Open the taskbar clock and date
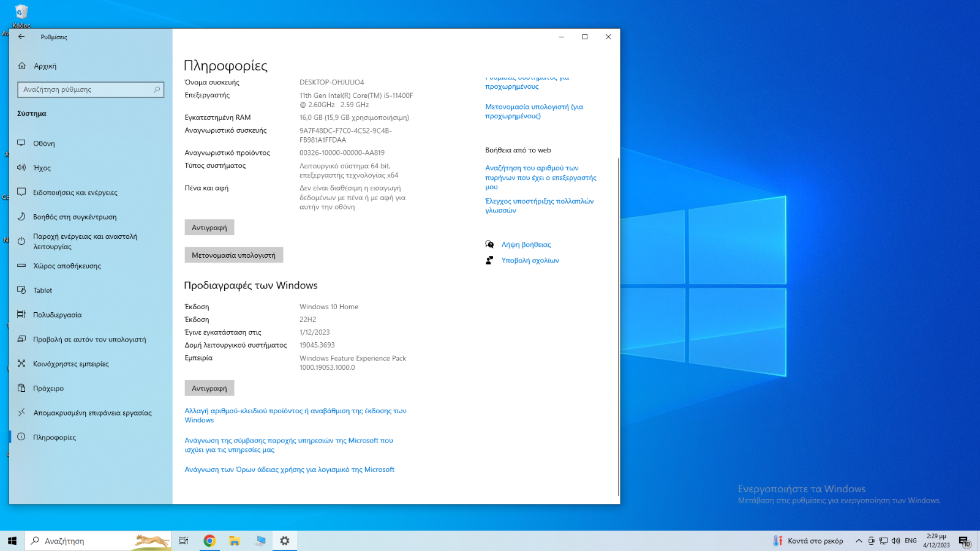980x551 pixels. pos(937,541)
